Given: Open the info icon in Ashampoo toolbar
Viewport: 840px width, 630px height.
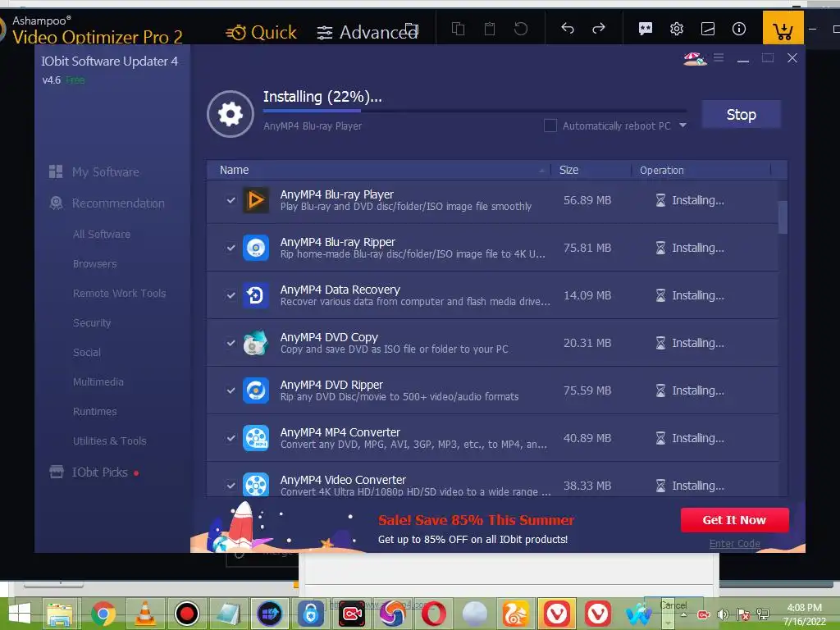Looking at the screenshot, I should (739, 29).
